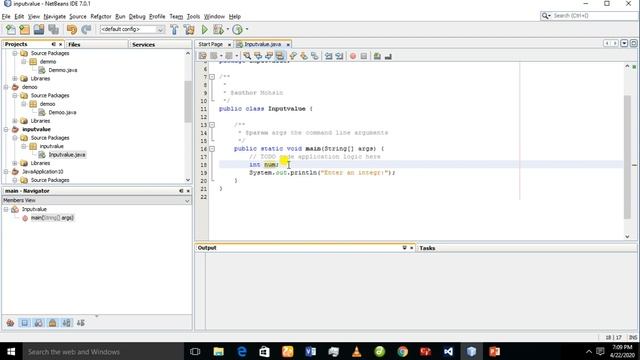
Task: Toggle Show Fields filter in Navigator
Action: click(24, 323)
